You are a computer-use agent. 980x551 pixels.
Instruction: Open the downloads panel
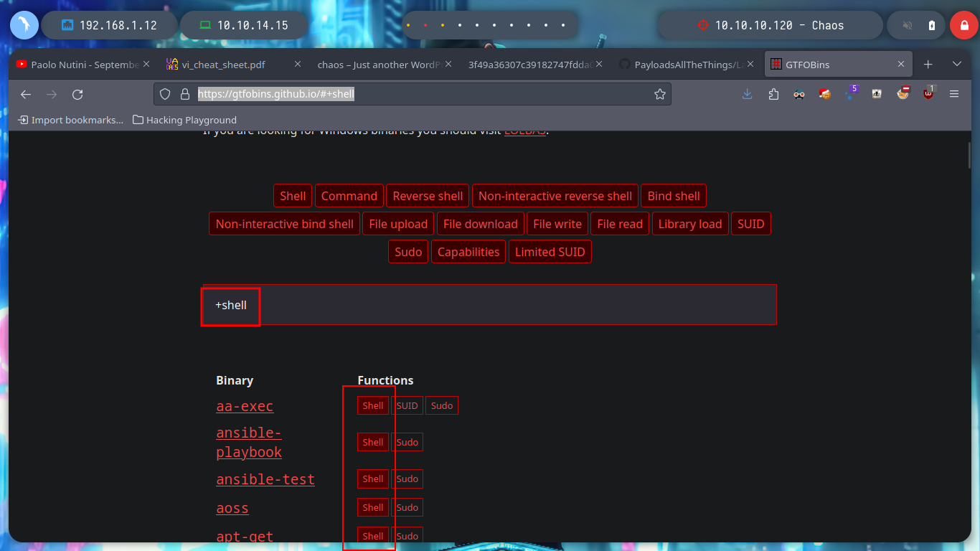coord(747,94)
